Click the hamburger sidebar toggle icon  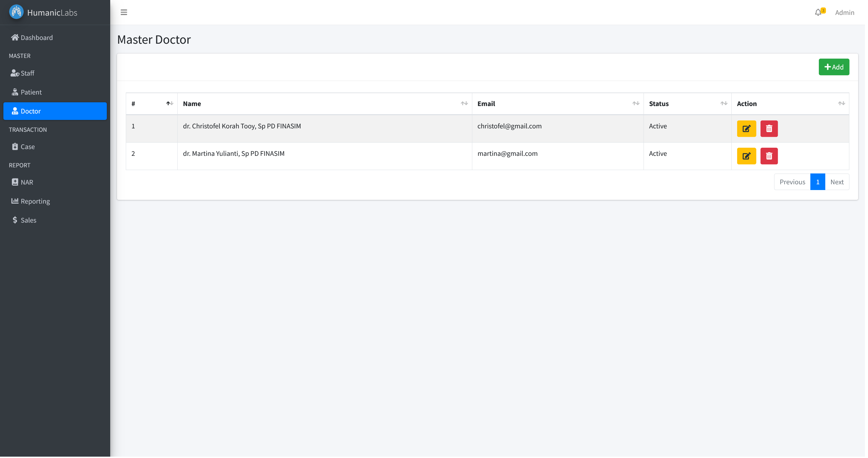coord(124,13)
